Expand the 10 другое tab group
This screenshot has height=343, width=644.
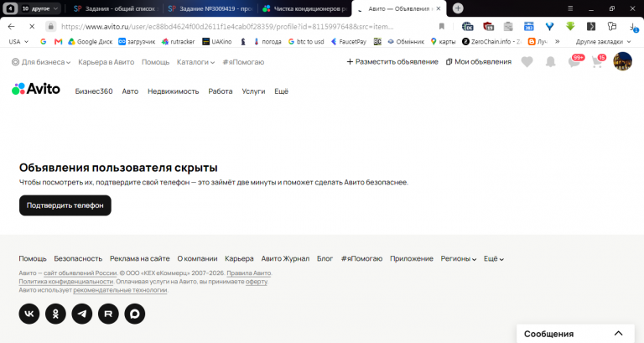tap(40, 8)
